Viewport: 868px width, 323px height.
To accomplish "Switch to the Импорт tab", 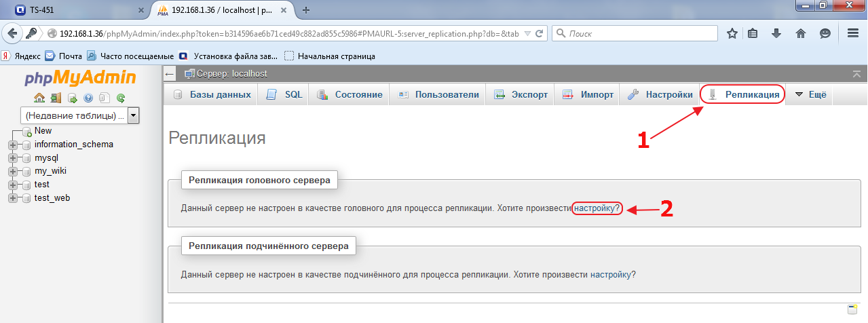I will pyautogui.click(x=588, y=95).
